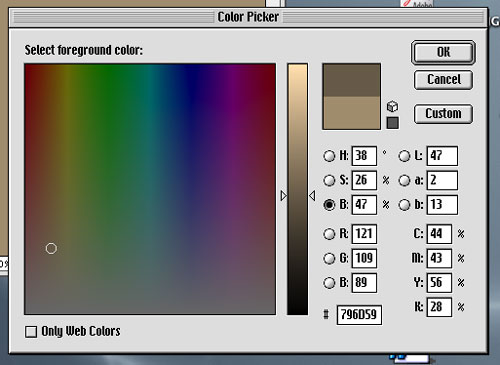Click the web-safe color cube warning icon
The image size is (500, 365).
click(x=392, y=107)
